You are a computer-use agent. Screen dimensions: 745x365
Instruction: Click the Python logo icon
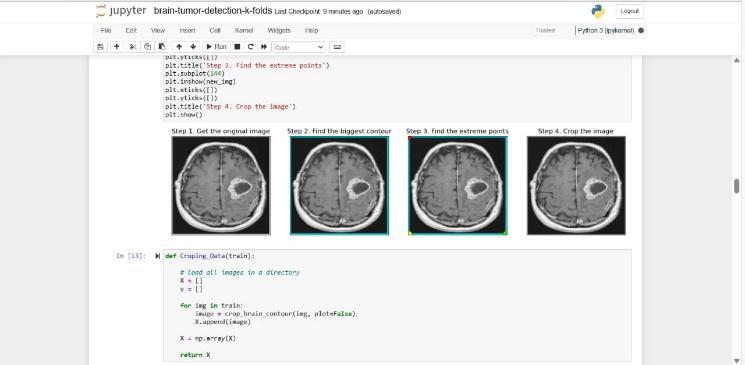pyautogui.click(x=598, y=11)
